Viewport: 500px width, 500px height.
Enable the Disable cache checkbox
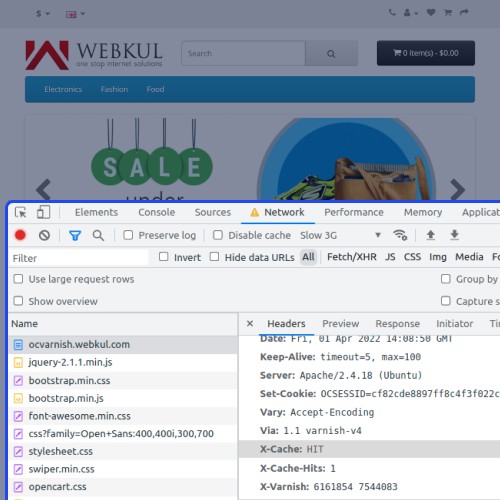click(x=218, y=235)
